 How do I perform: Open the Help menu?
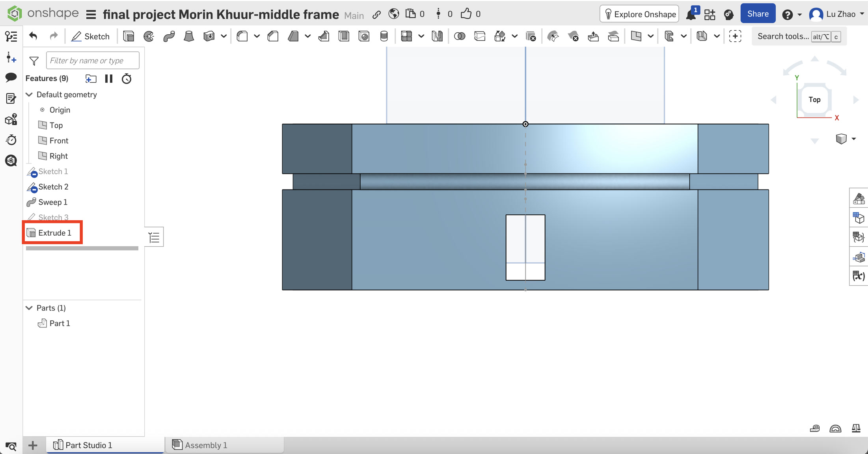click(792, 14)
